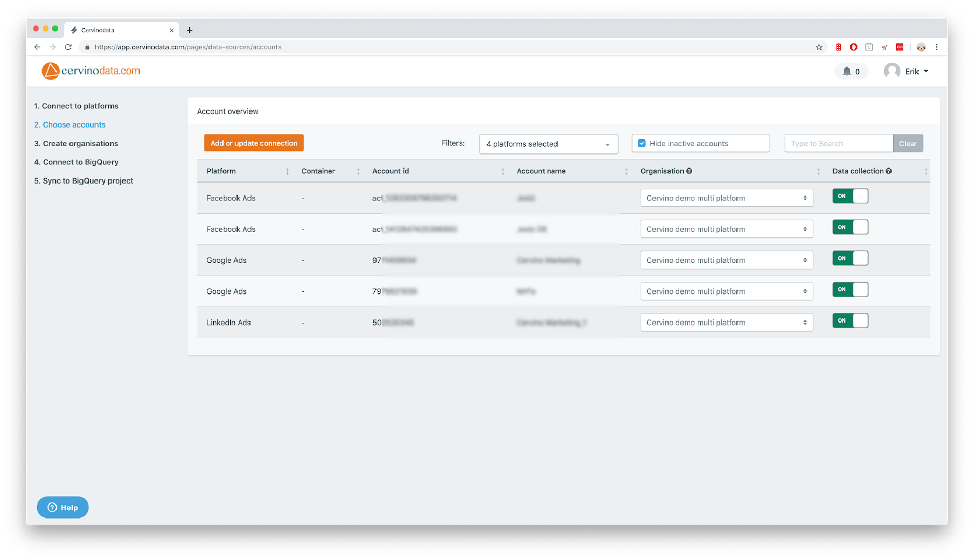Uncheck Hide inactive accounts checkbox
The width and height of the screenshot is (974, 560).
(x=642, y=144)
